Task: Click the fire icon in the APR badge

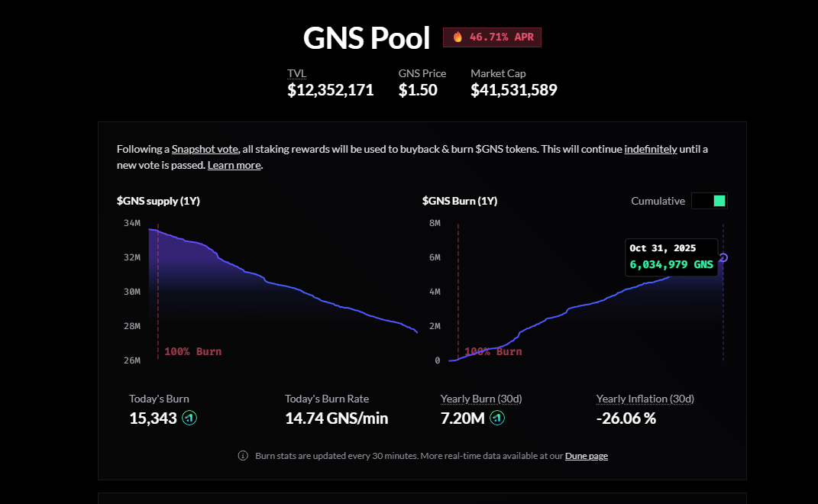Action: pyautogui.click(x=457, y=37)
